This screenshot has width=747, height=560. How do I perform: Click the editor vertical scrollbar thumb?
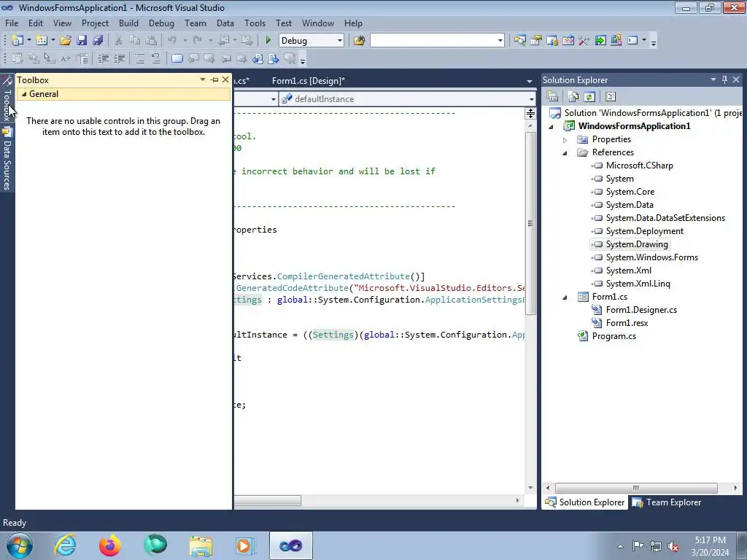pyautogui.click(x=530, y=223)
